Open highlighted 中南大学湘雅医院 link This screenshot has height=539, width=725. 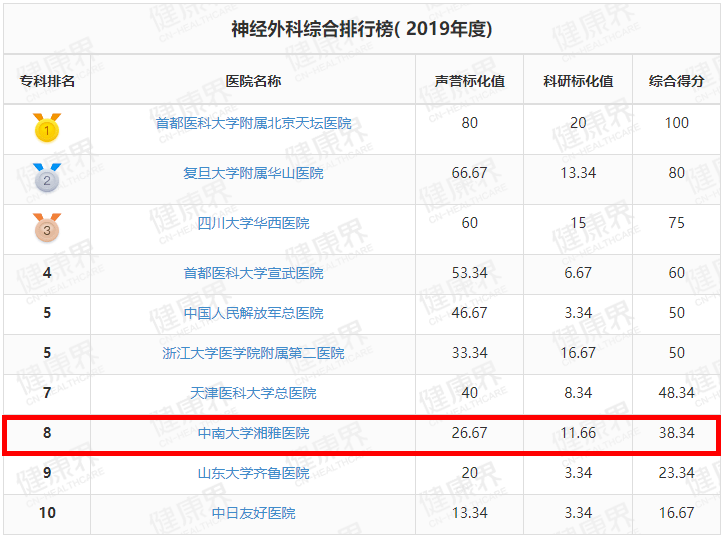click(253, 433)
